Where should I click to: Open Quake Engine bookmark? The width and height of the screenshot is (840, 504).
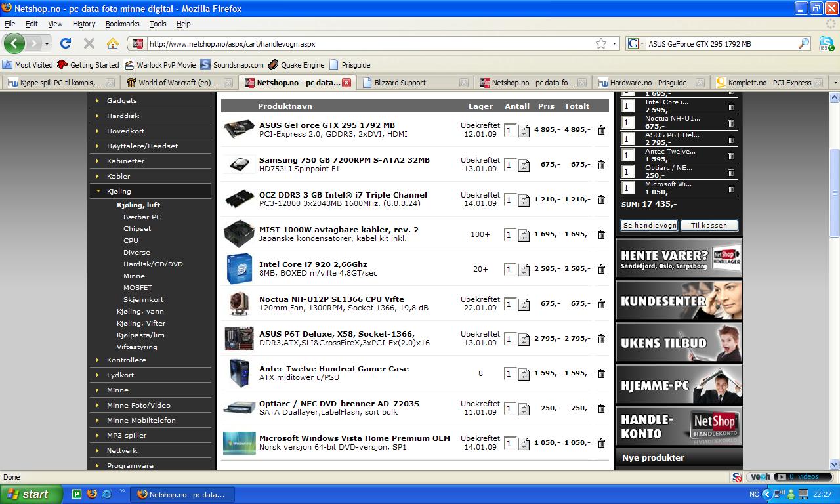(x=296, y=65)
